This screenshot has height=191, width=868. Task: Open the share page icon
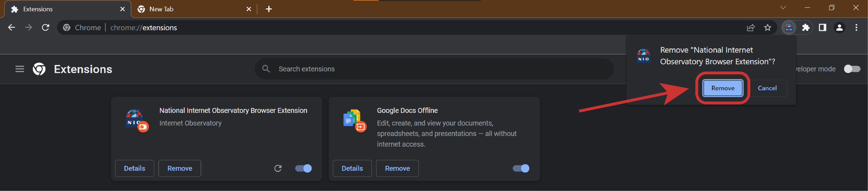click(x=750, y=28)
